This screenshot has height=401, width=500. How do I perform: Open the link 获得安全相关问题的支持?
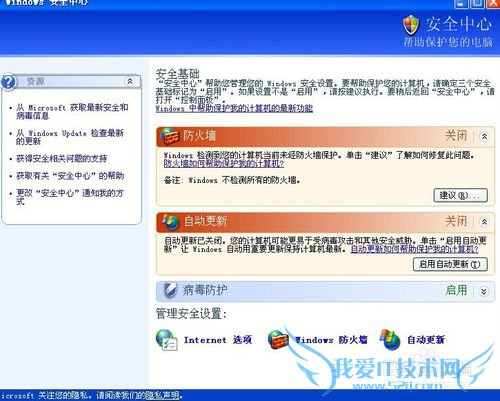pos(62,159)
